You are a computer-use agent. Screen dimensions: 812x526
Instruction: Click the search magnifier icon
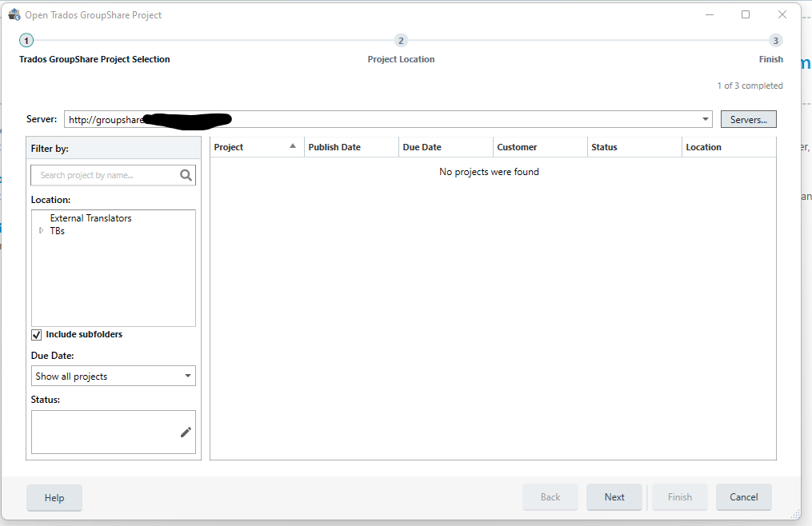(186, 176)
